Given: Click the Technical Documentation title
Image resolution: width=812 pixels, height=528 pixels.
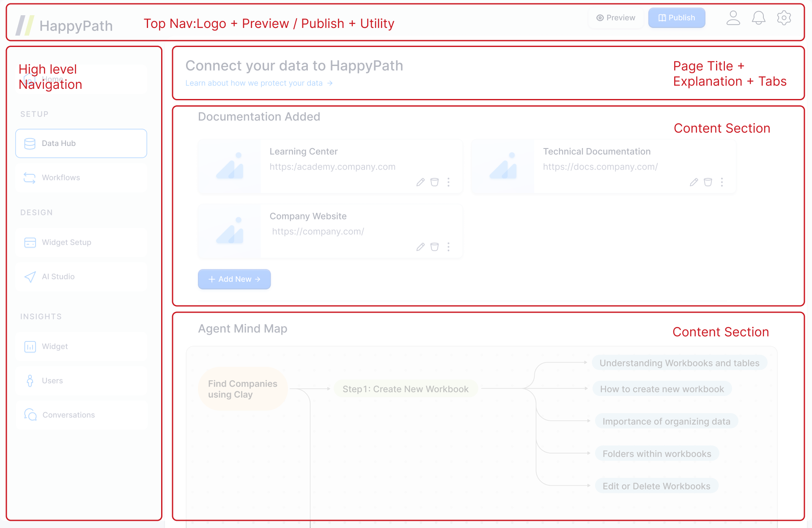Looking at the screenshot, I should tap(597, 151).
